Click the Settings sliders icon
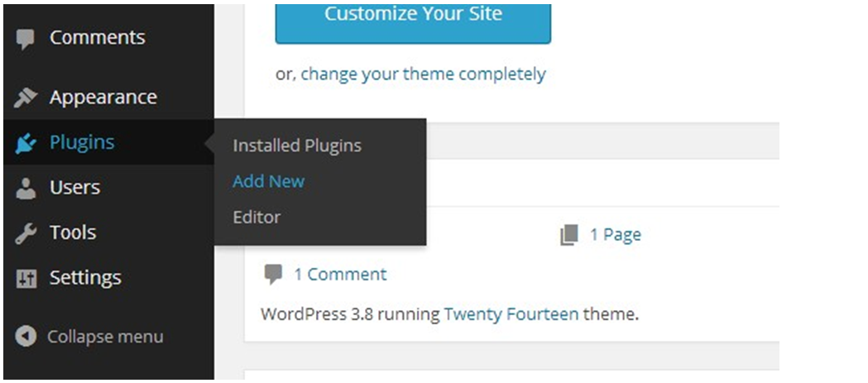The height and width of the screenshot is (383, 868). 26,279
